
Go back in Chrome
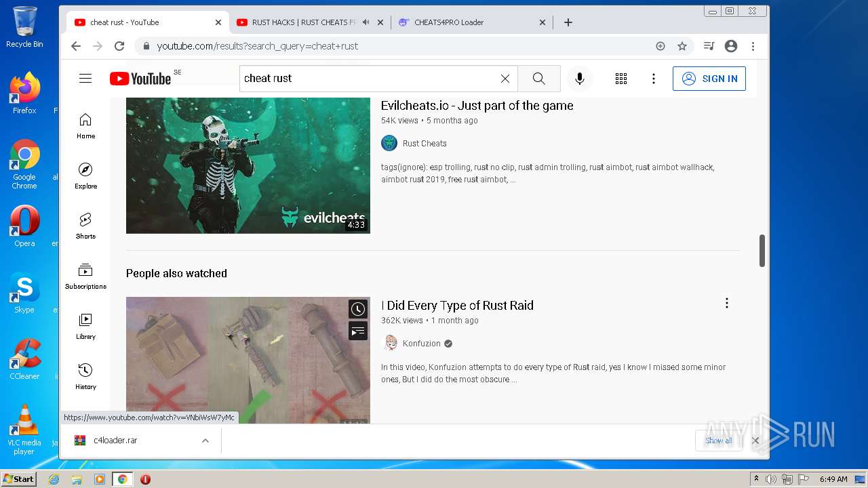[x=76, y=46]
